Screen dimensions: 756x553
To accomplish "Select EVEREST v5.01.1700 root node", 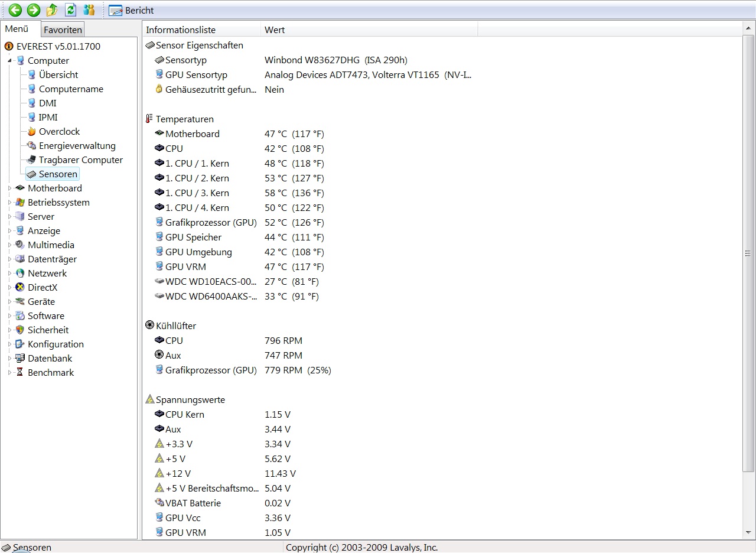I will pyautogui.click(x=58, y=46).
